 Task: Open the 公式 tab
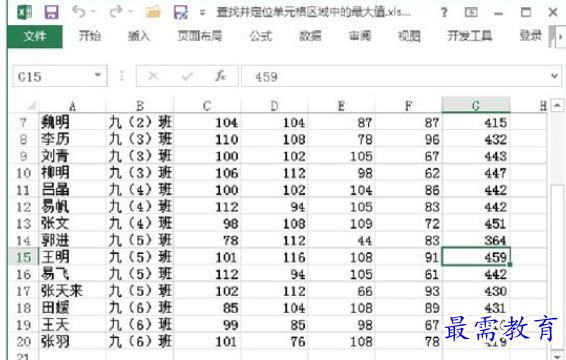pyautogui.click(x=260, y=36)
